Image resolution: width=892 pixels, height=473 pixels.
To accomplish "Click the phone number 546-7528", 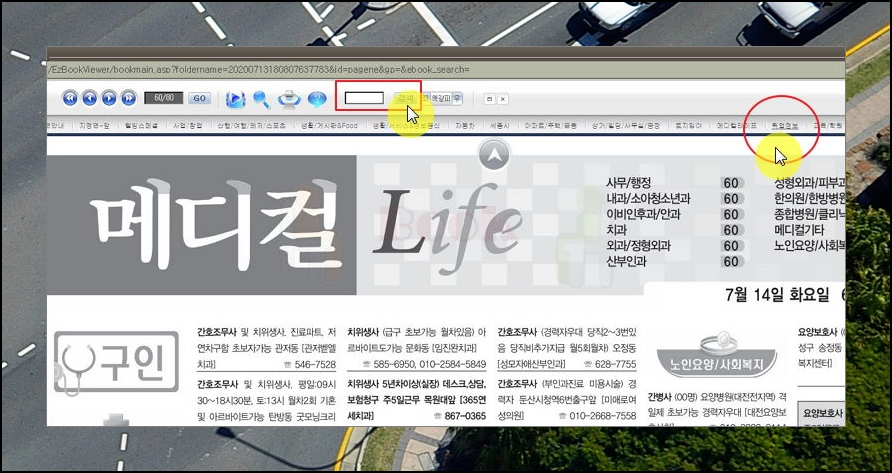I will [x=315, y=364].
